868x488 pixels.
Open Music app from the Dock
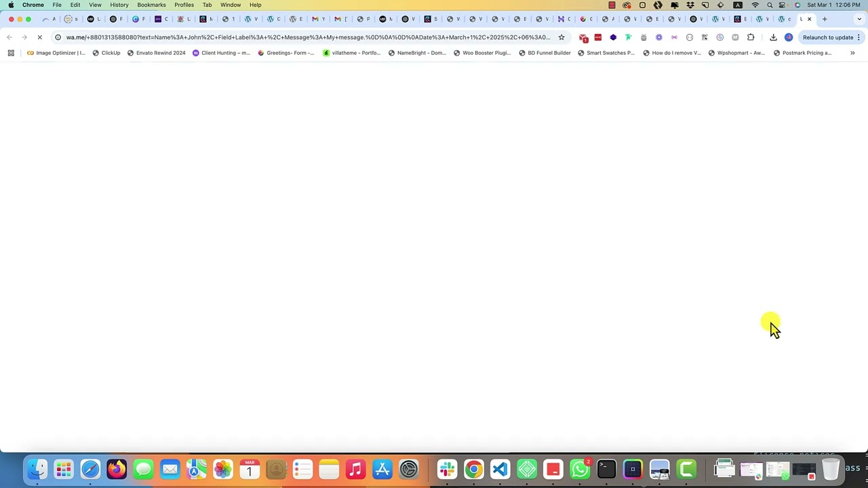click(x=356, y=469)
